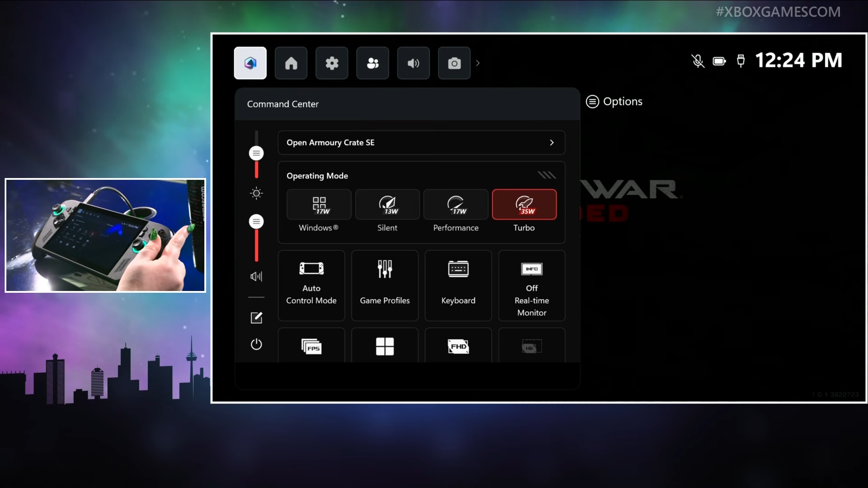
Task: Open the FPS limiter control
Action: pyautogui.click(x=311, y=346)
